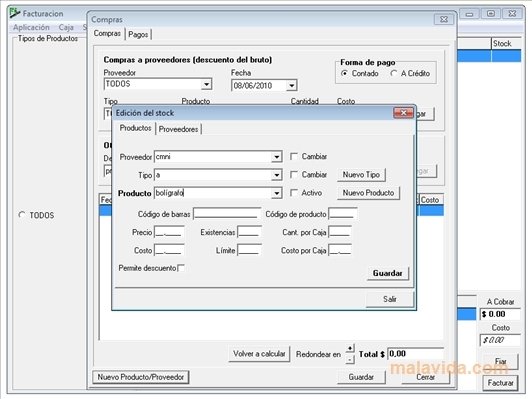Viewport: 532px width, 399px height.
Task: Open the Aplicación menu
Action: click(x=31, y=27)
